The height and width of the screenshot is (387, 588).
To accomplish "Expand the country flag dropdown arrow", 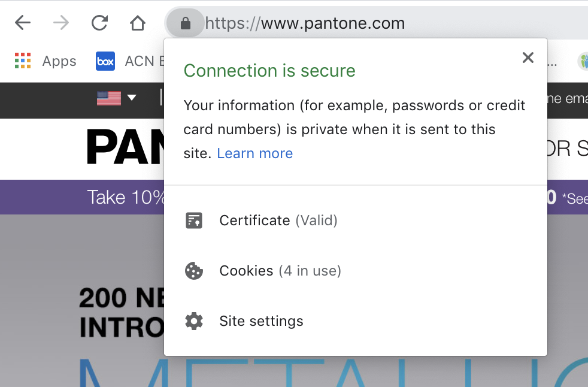I will [132, 98].
